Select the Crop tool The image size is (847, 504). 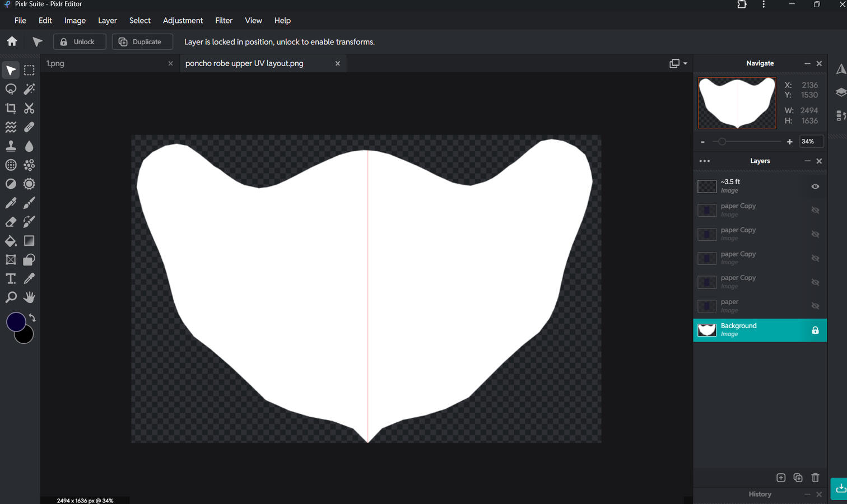11,108
